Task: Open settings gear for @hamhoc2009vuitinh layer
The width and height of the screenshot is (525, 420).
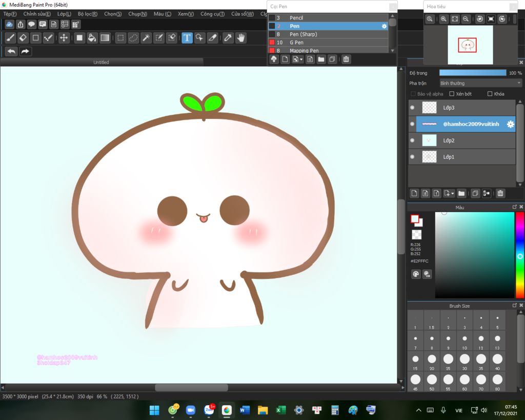Action: [510, 124]
